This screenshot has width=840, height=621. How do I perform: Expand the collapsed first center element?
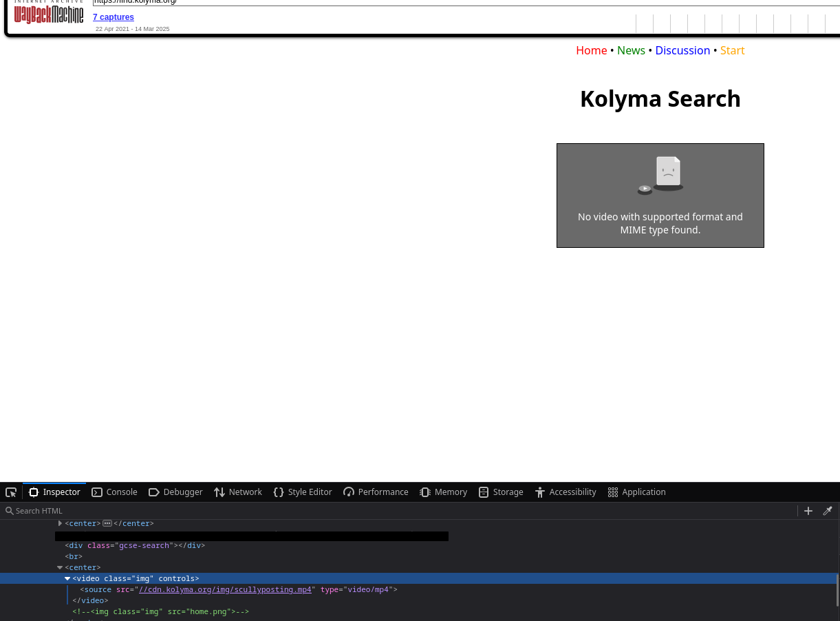click(60, 523)
